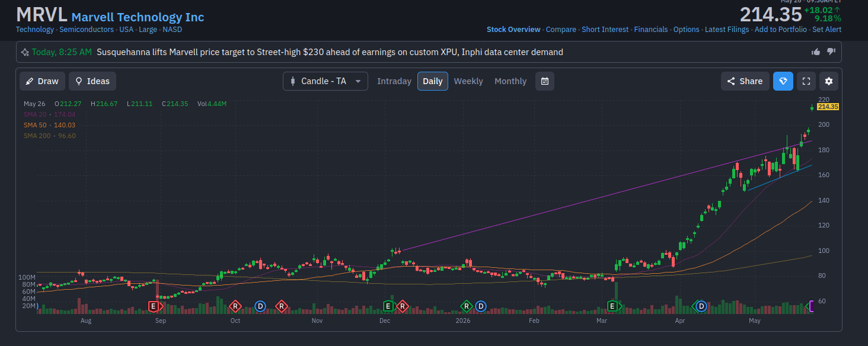Click the red R marker at Oct
The width and height of the screenshot is (868, 346).
235,306
